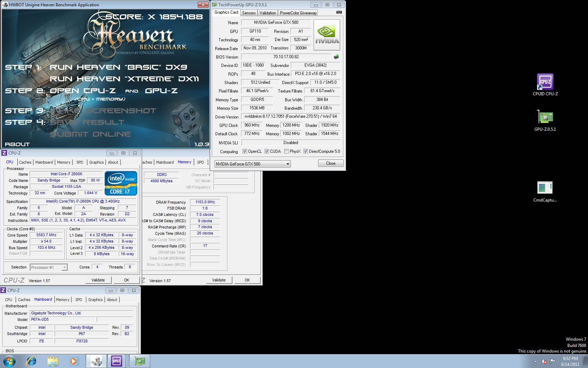Click Validate in CPU-Z memory window
The image size is (588, 368).
(x=219, y=280)
